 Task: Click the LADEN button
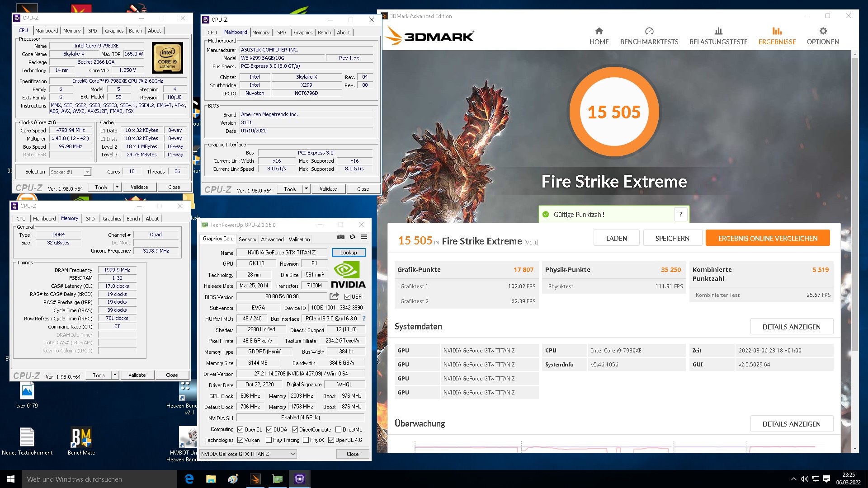pos(616,238)
